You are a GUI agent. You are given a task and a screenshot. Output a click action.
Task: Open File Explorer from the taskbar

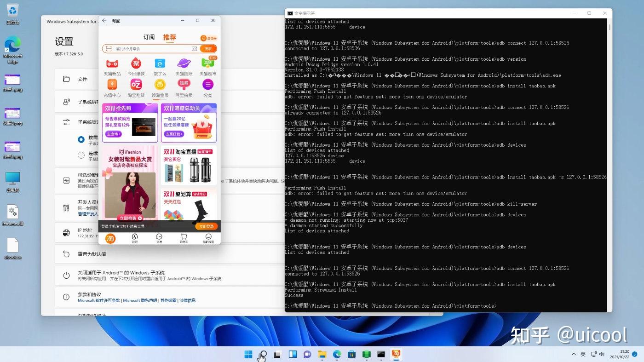coord(322,354)
